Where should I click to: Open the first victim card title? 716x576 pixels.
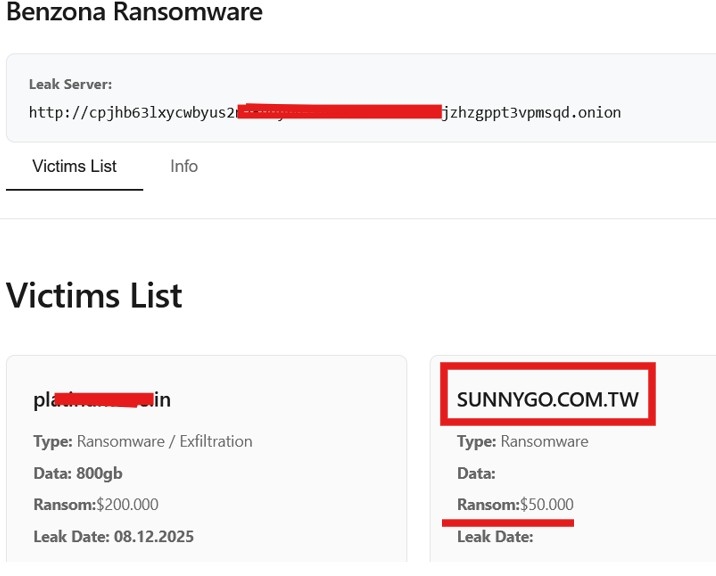[x=102, y=400]
